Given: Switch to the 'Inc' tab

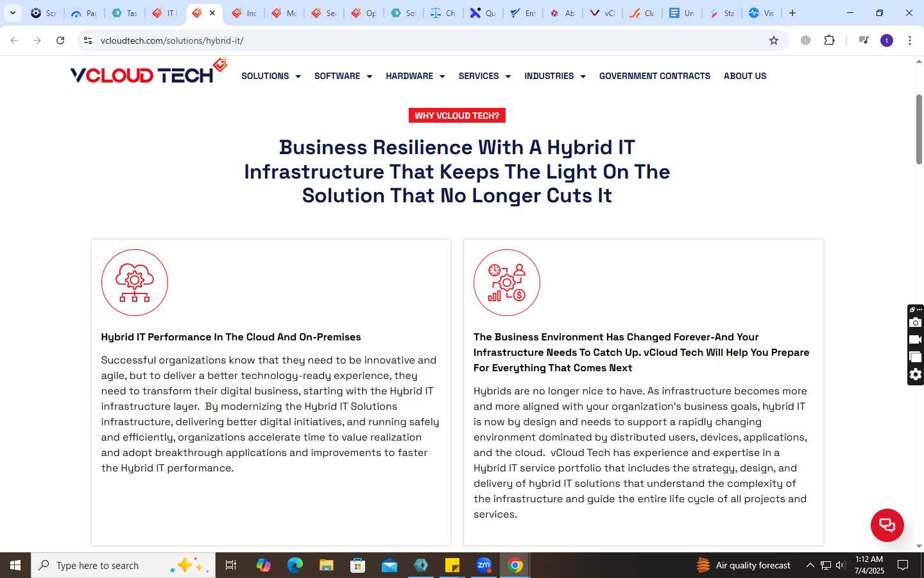Looking at the screenshot, I should point(244,13).
